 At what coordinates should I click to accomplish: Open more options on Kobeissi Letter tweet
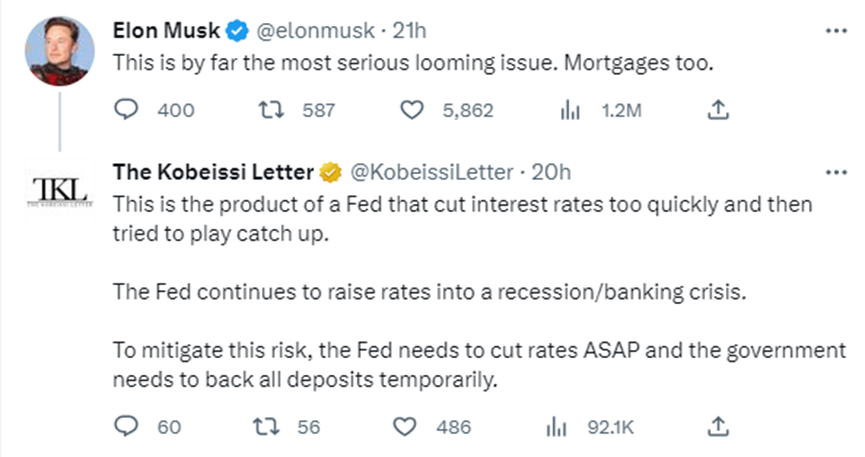(833, 171)
